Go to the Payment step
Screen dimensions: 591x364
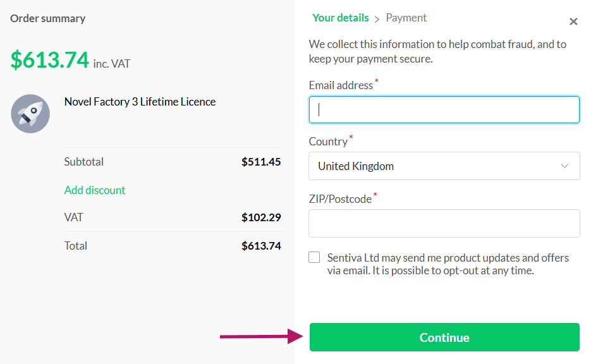(406, 18)
